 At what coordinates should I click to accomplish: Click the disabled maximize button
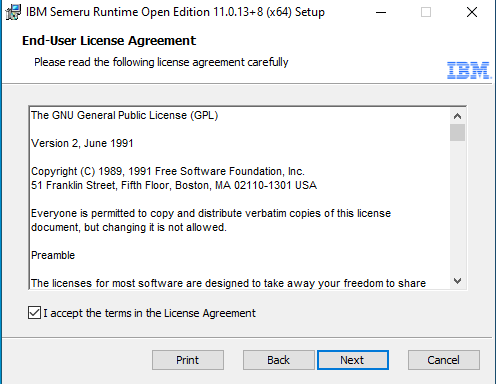[x=426, y=12]
